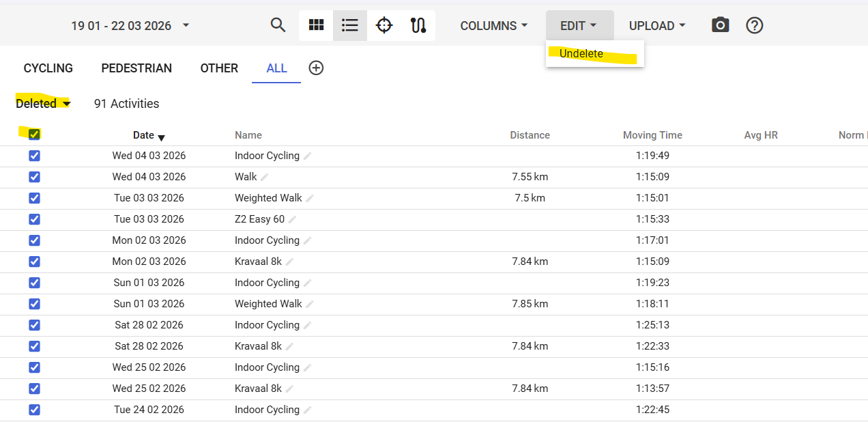Image resolution: width=868 pixels, height=422 pixels.
Task: Click the search magnifier icon
Action: (278, 25)
